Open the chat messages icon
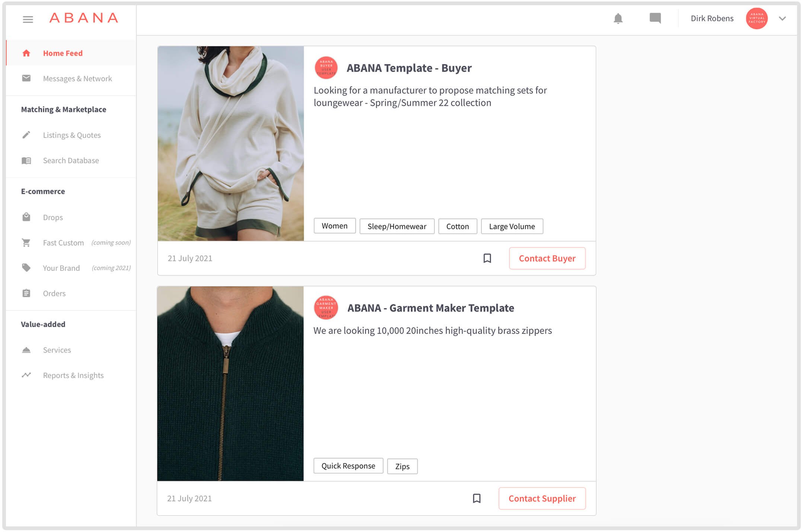 click(655, 19)
